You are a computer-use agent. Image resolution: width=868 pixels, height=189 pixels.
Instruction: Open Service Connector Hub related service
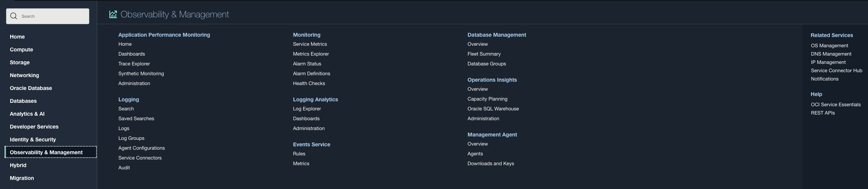(837, 71)
